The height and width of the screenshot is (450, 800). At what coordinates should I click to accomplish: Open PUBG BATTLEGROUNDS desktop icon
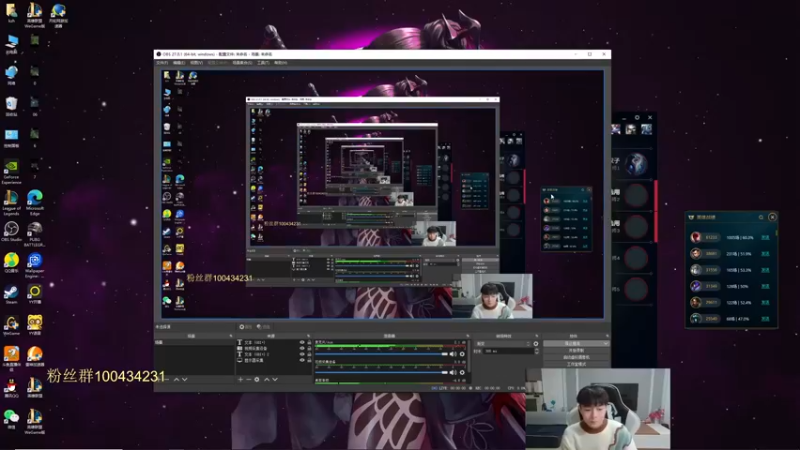pos(35,233)
